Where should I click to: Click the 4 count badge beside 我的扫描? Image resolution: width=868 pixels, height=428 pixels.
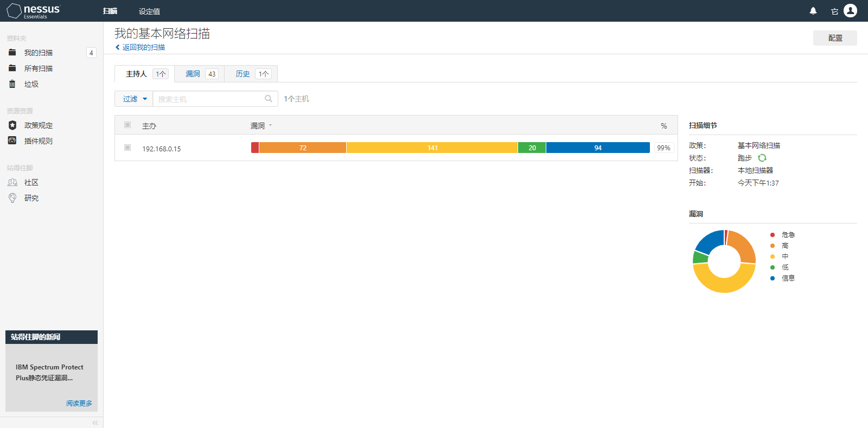(x=91, y=53)
